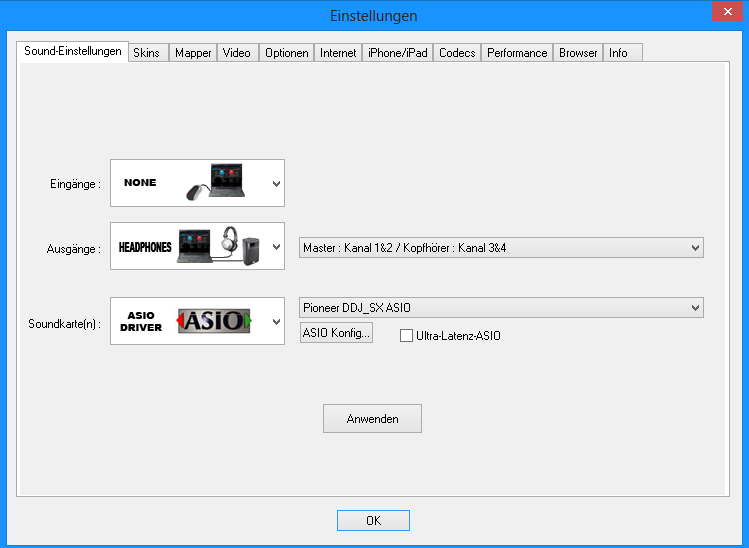
Task: Switch to the Skins tab
Action: coord(146,53)
